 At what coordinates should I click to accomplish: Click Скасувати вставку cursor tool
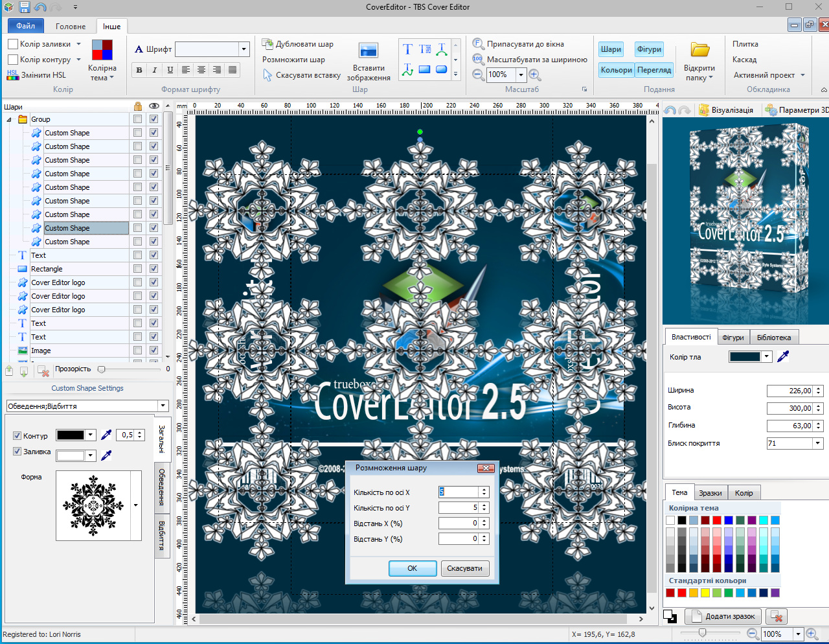pos(302,75)
